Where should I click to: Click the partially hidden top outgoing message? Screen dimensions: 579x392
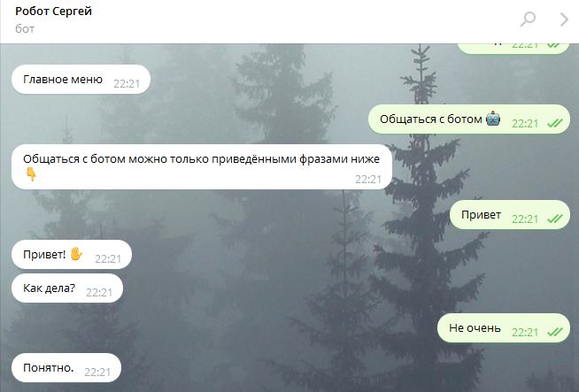click(513, 49)
